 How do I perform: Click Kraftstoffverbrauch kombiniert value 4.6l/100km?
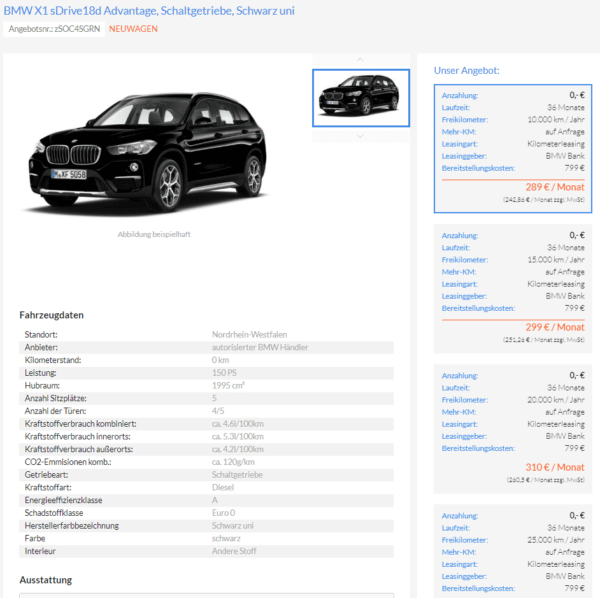(238, 424)
